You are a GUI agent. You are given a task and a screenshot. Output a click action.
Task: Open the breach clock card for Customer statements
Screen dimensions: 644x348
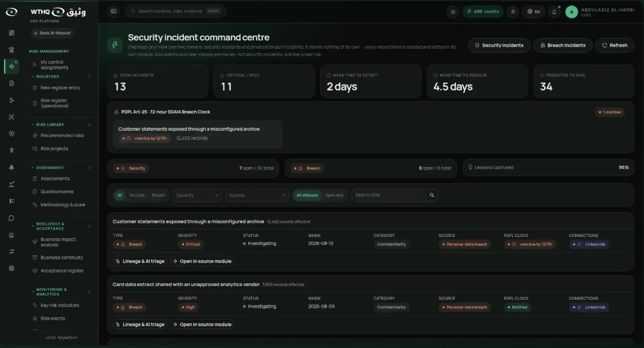point(198,134)
